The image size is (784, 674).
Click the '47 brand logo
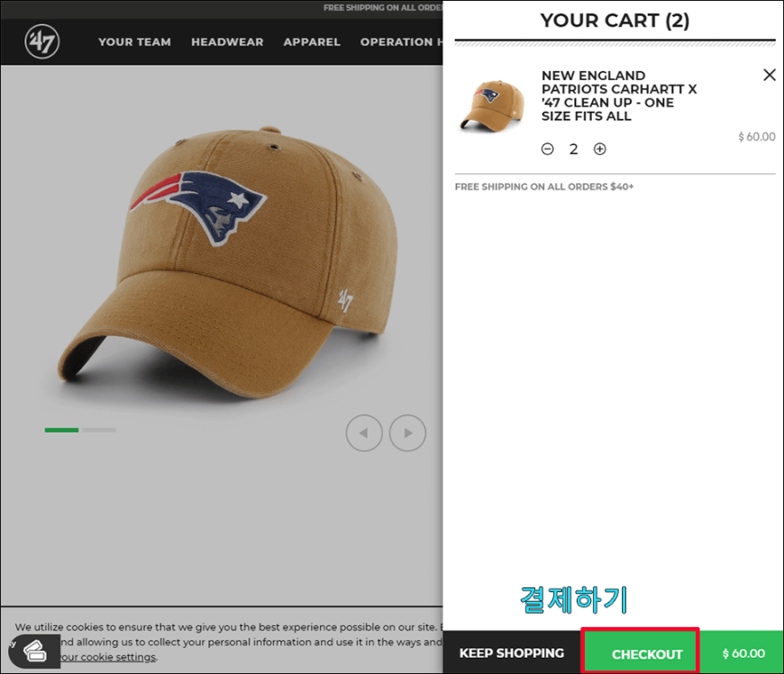point(42,41)
